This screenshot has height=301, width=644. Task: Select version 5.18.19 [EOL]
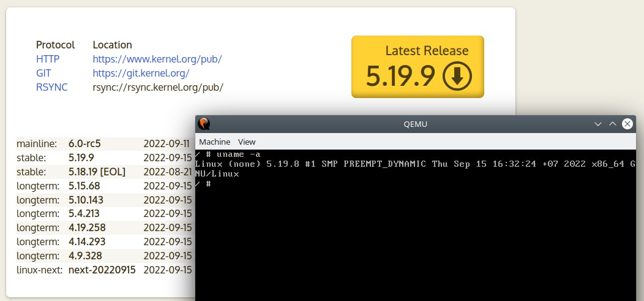[97, 172]
